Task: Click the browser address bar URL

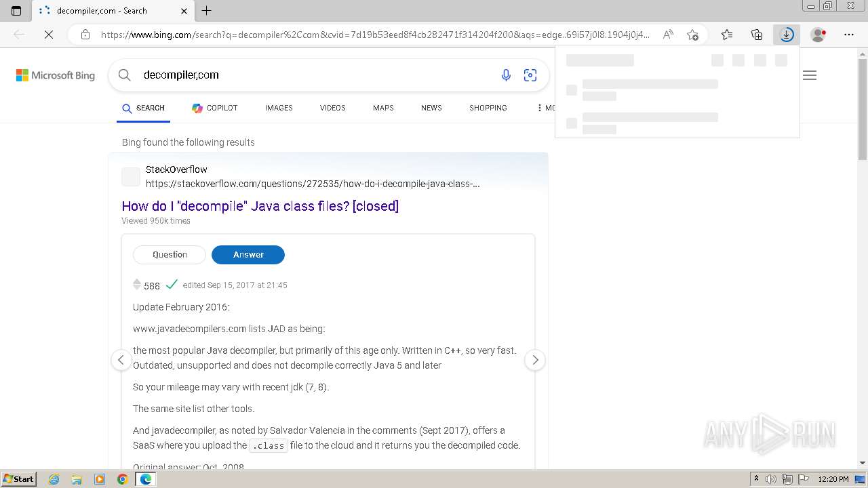Action: click(x=375, y=35)
